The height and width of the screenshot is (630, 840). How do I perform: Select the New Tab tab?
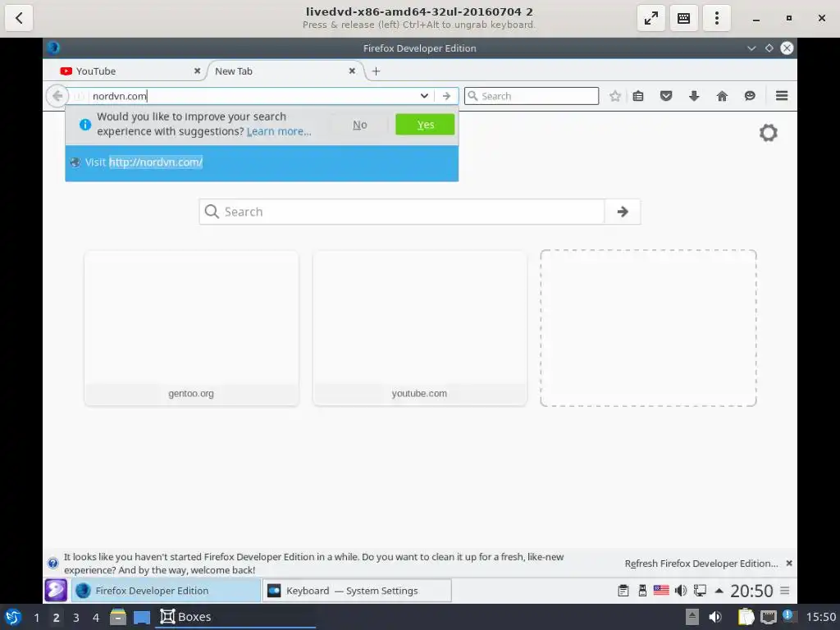click(285, 71)
